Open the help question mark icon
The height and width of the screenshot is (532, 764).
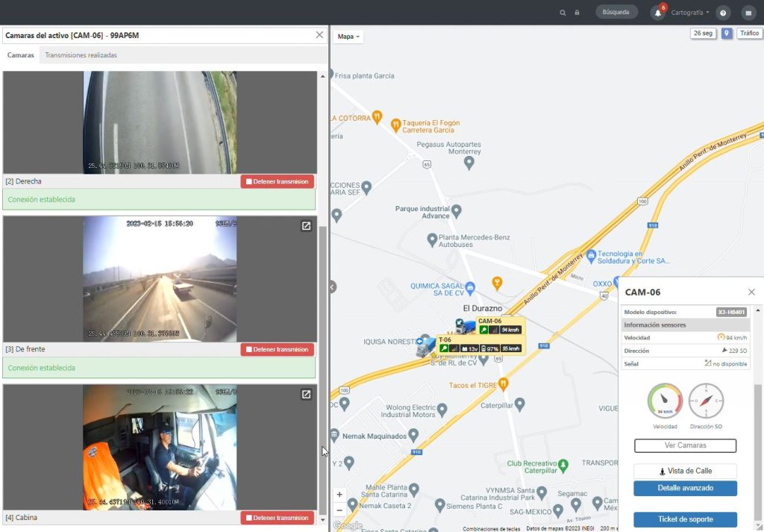tap(722, 13)
